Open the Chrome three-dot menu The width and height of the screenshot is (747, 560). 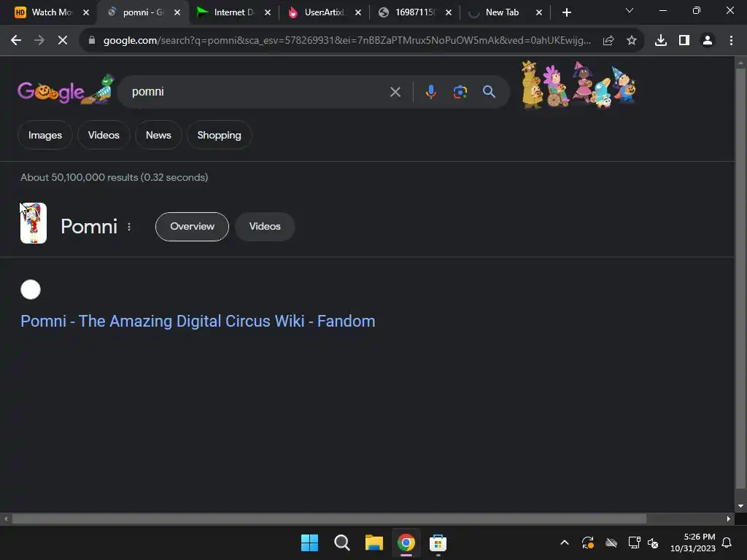pyautogui.click(x=731, y=41)
